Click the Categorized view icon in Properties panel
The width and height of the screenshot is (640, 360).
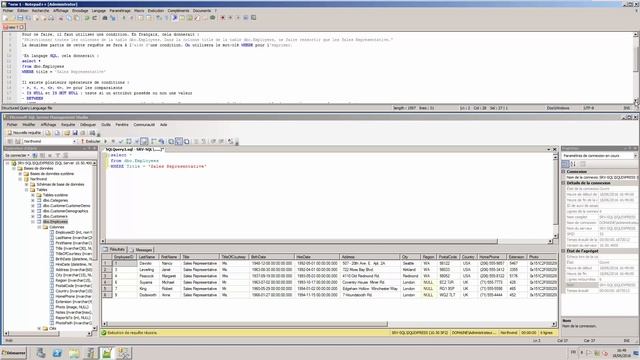(565, 164)
